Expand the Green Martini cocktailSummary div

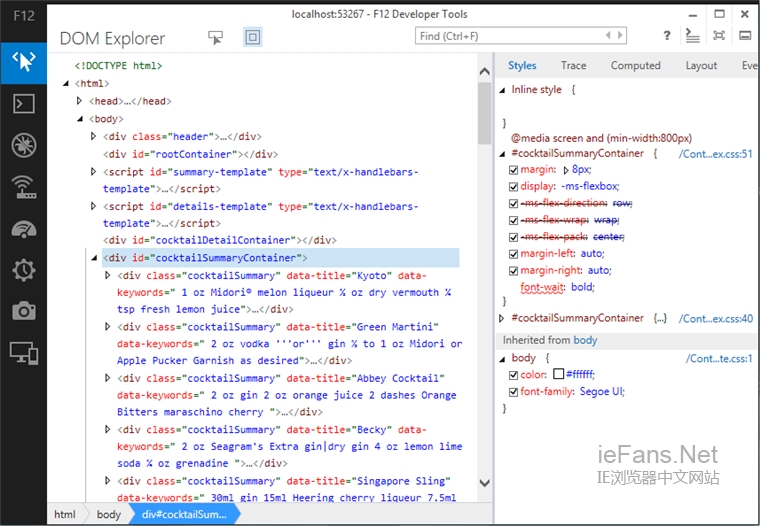(x=108, y=327)
